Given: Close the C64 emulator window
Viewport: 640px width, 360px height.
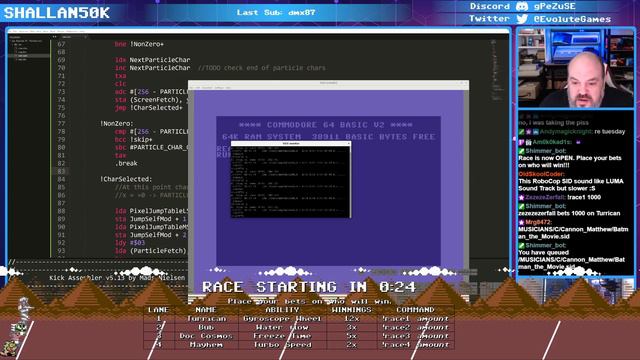Looking at the screenshot, I should tap(466, 83).
